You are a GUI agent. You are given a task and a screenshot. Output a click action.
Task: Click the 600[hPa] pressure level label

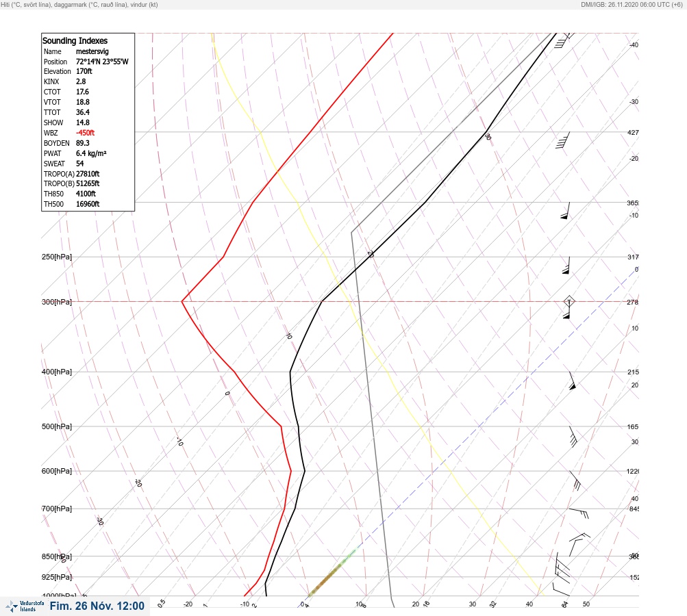(x=57, y=471)
